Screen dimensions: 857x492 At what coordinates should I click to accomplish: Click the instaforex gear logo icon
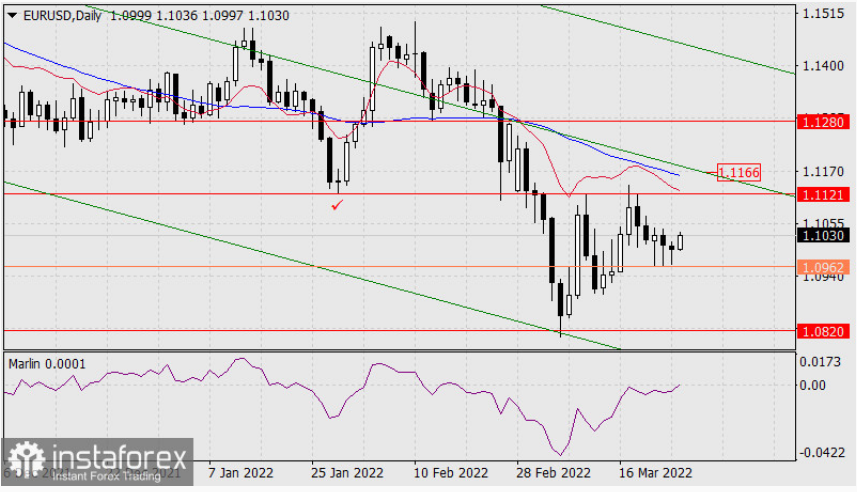point(26,460)
